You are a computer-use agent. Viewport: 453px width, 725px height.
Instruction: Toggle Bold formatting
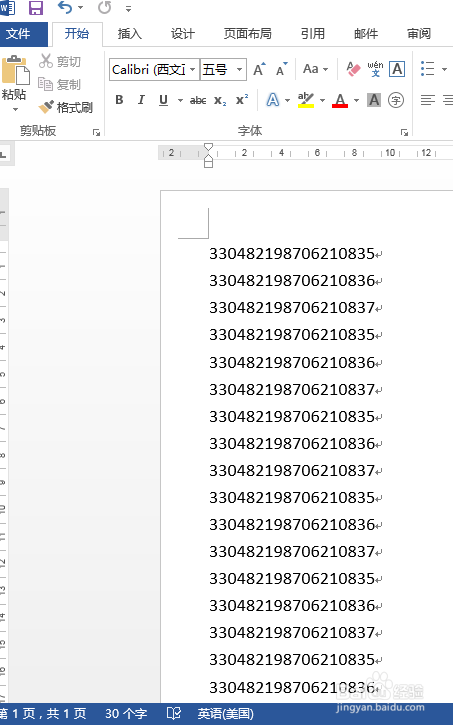point(119,100)
